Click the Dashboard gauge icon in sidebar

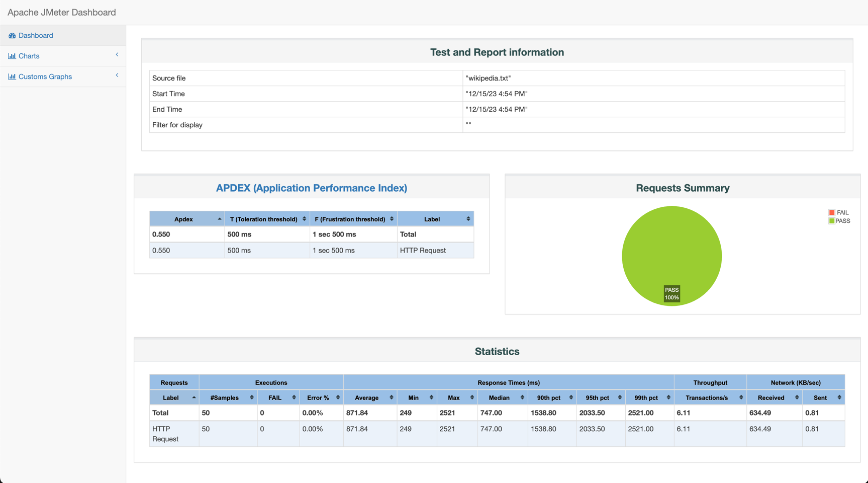12,36
